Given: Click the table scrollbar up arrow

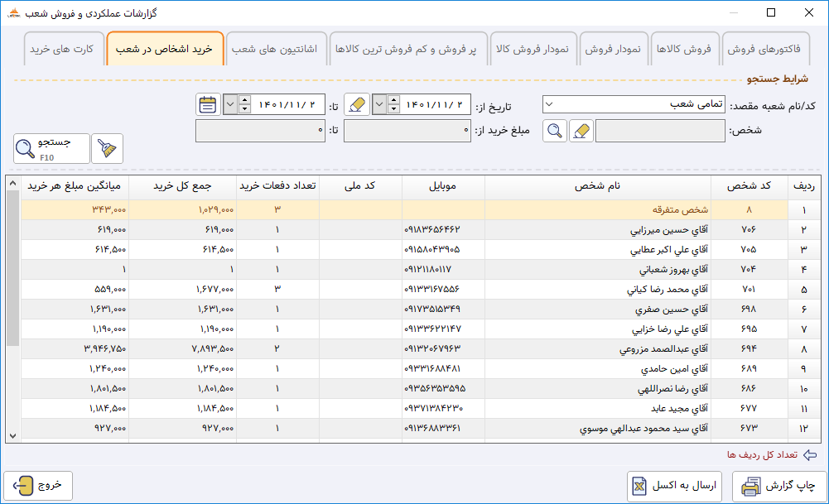Looking at the screenshot, I should [x=12, y=184].
